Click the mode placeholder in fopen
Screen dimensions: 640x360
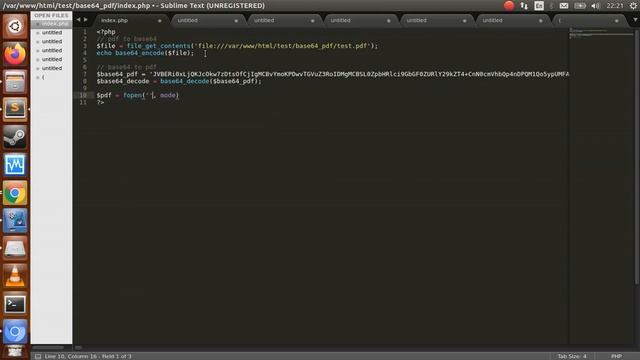167,95
